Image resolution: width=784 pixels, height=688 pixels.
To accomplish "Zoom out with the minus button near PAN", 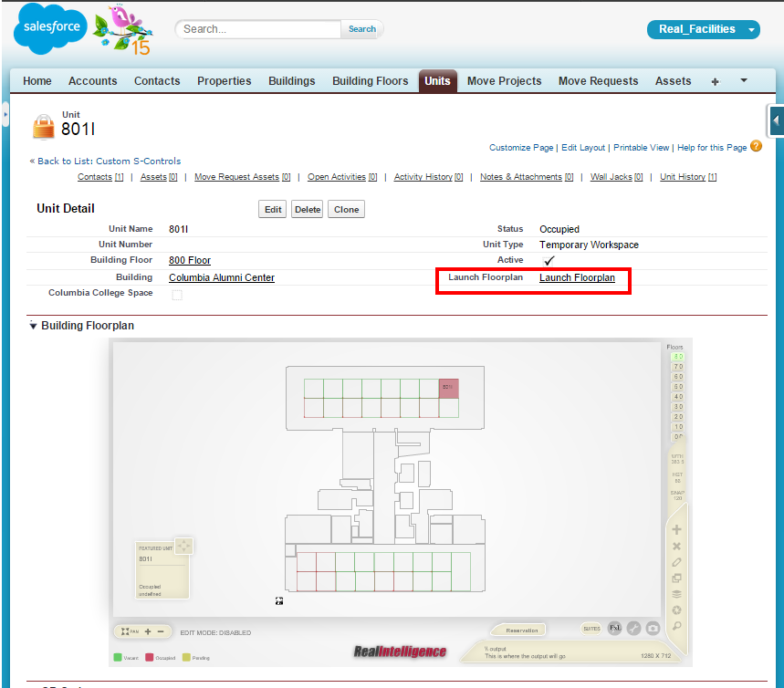I will pyautogui.click(x=161, y=631).
